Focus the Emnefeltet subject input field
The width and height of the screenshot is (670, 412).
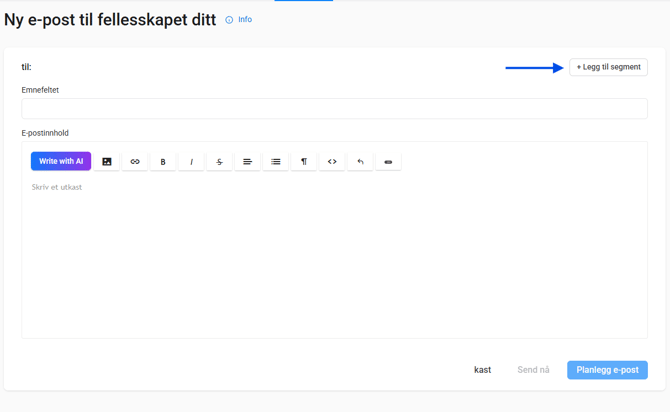click(x=334, y=108)
